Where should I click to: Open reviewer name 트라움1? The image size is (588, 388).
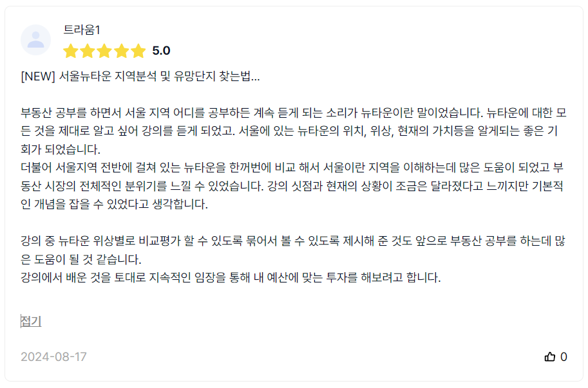click(x=82, y=30)
